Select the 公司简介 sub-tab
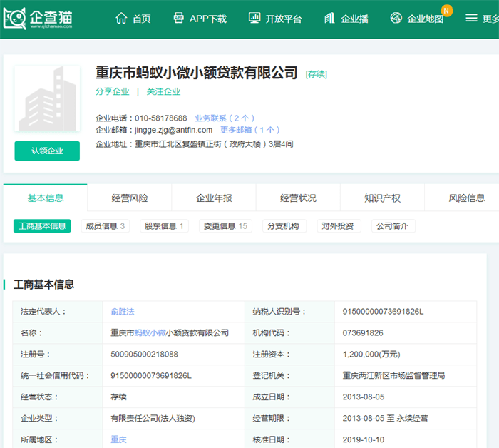 392,226
